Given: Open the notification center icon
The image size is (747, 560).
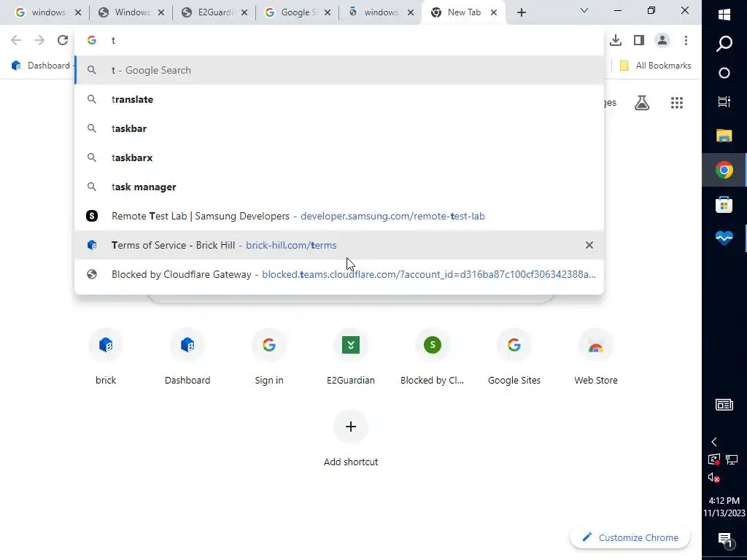Looking at the screenshot, I should click(x=724, y=539).
